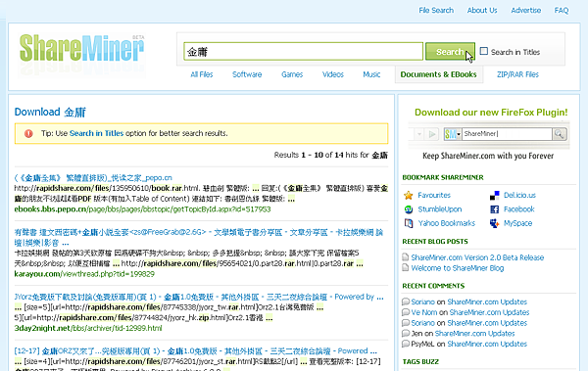Click the document icon beside Version 2.0 Beta Release
Viewport: 588px width, 371px height.
[x=405, y=257]
